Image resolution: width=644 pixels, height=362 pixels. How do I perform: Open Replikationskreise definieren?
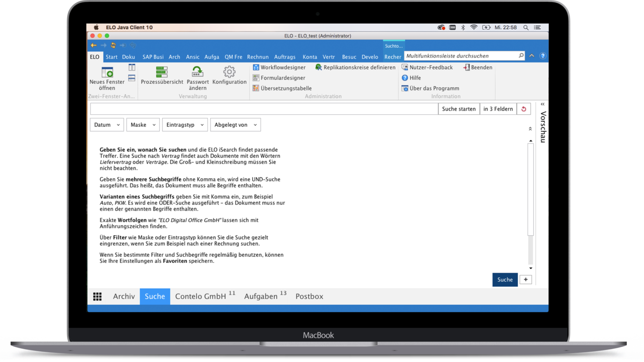tap(355, 67)
